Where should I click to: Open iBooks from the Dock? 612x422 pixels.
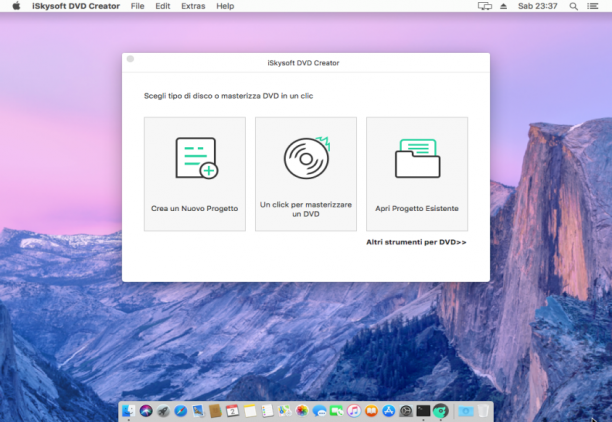(371, 411)
